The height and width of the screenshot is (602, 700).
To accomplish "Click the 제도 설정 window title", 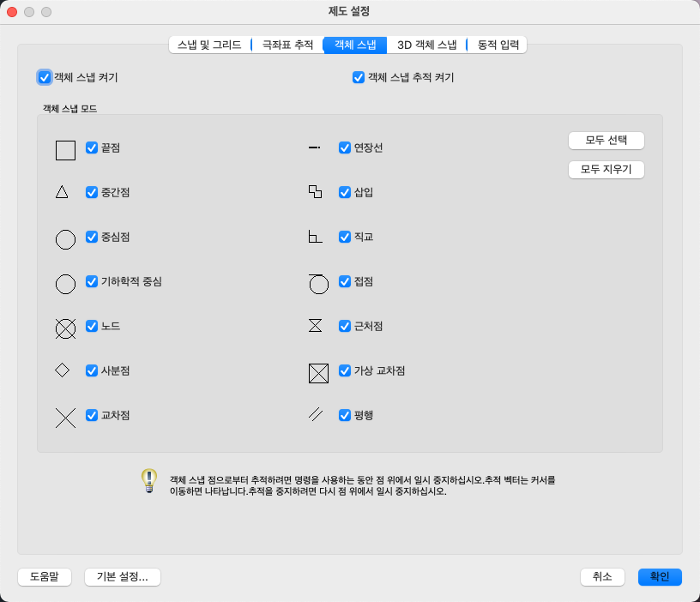I will coord(349,11).
